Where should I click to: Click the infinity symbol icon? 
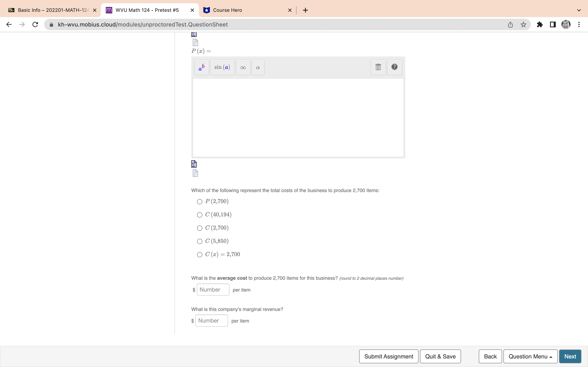pos(243,67)
